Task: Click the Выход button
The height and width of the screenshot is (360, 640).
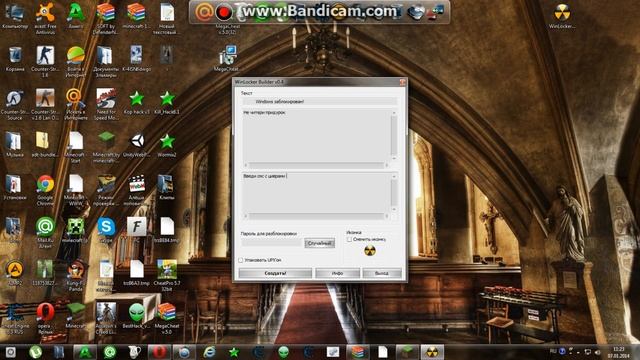Action: pos(382,273)
